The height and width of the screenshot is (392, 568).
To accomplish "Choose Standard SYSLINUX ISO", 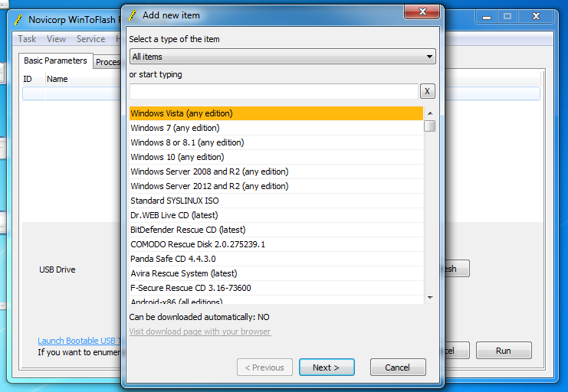I will [276, 201].
